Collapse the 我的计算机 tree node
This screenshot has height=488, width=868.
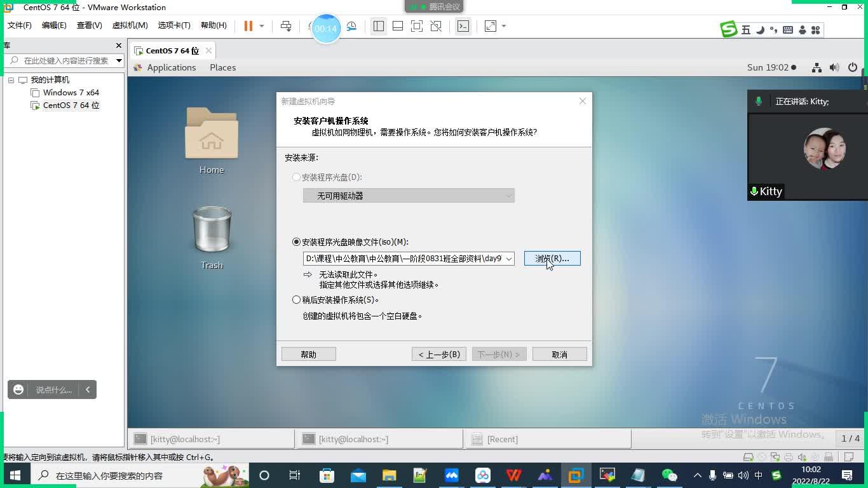point(11,80)
